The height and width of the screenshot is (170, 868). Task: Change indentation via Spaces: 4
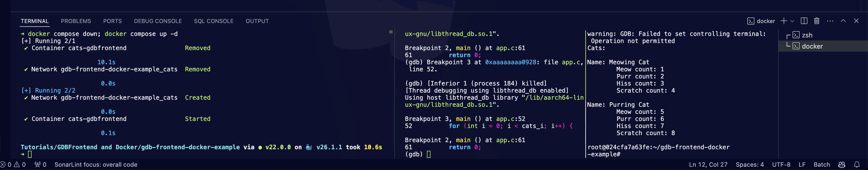749,165
